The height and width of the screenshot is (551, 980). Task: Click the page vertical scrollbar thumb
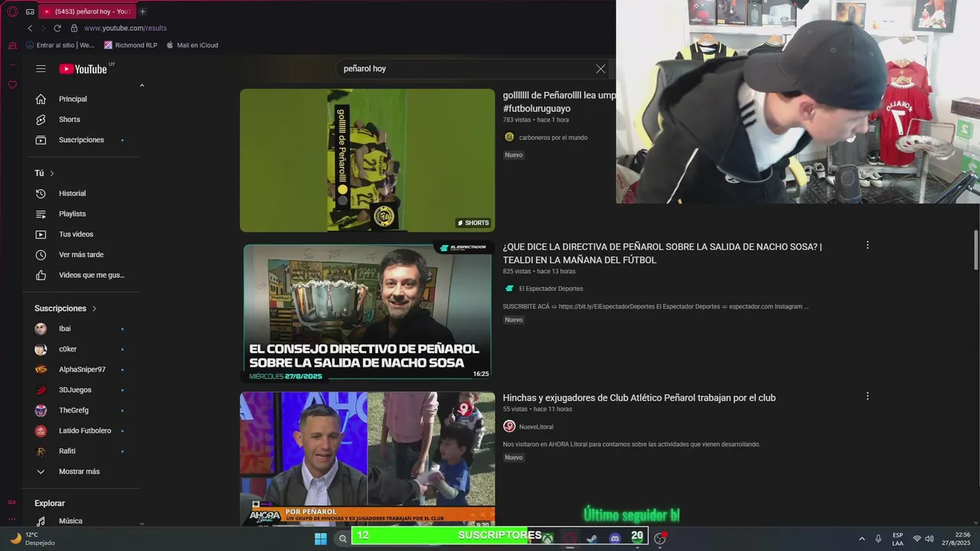pyautogui.click(x=975, y=249)
